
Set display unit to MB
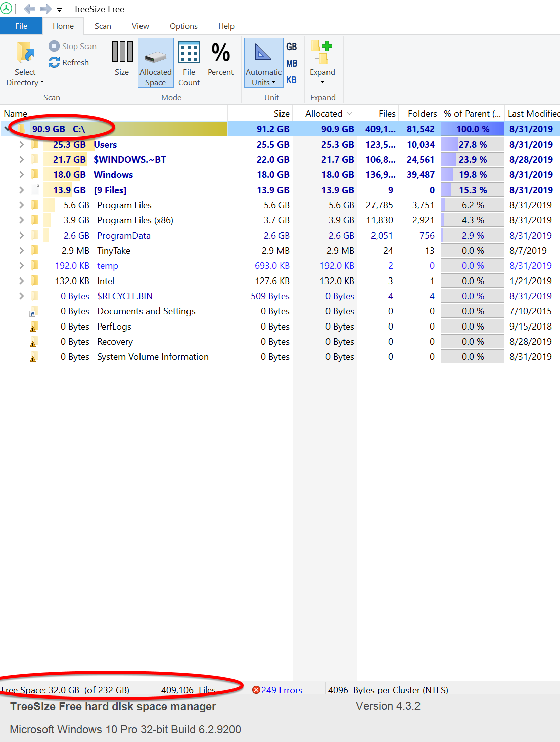click(x=292, y=63)
